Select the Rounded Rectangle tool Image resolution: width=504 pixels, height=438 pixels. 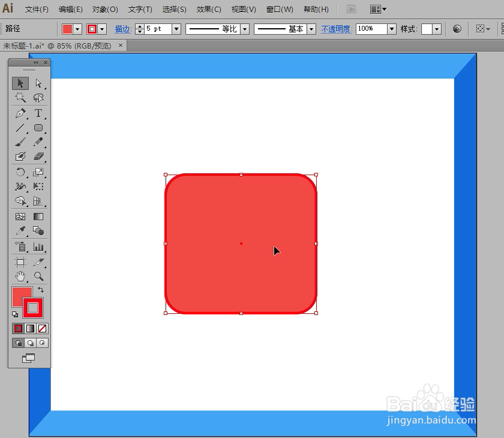click(x=38, y=128)
